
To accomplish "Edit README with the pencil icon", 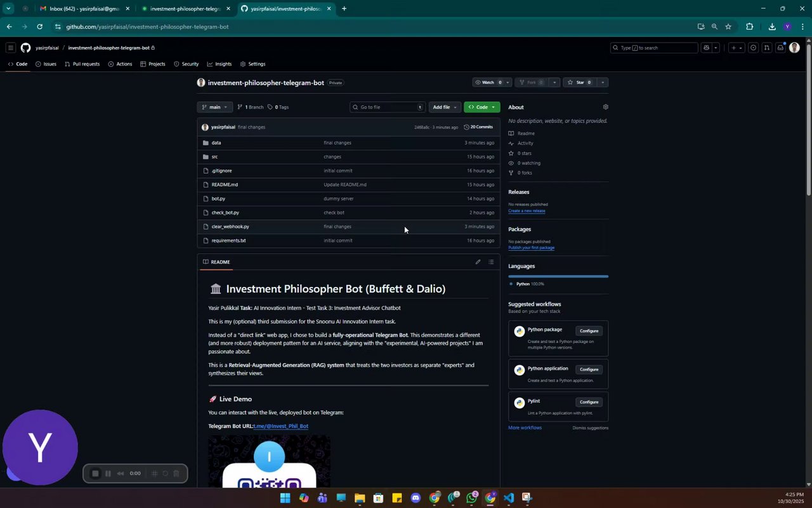I will click(x=478, y=262).
